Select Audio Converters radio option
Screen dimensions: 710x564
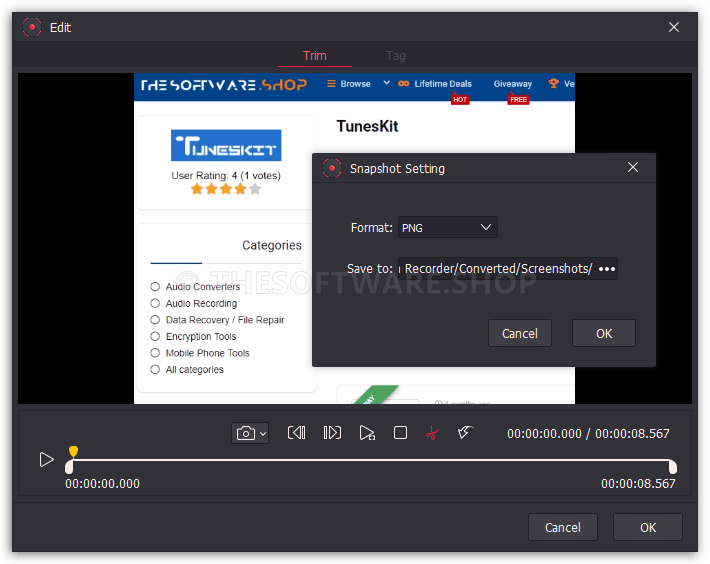155,287
